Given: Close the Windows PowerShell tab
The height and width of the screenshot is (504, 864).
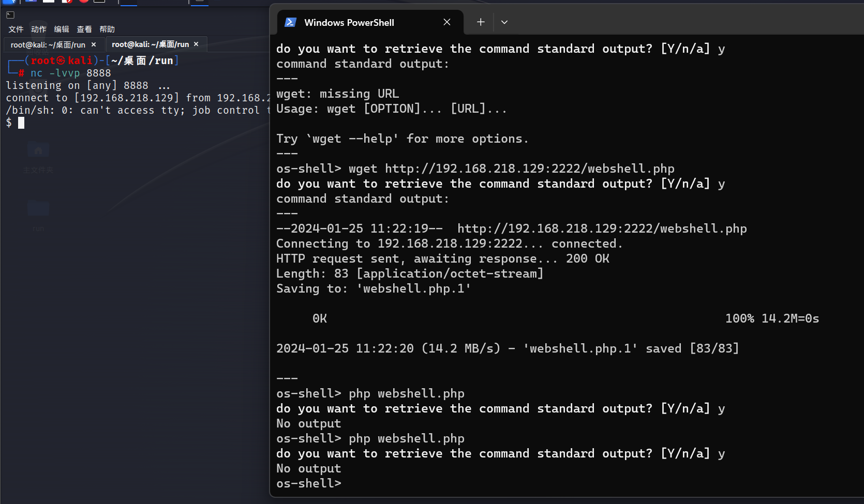Looking at the screenshot, I should (x=447, y=22).
